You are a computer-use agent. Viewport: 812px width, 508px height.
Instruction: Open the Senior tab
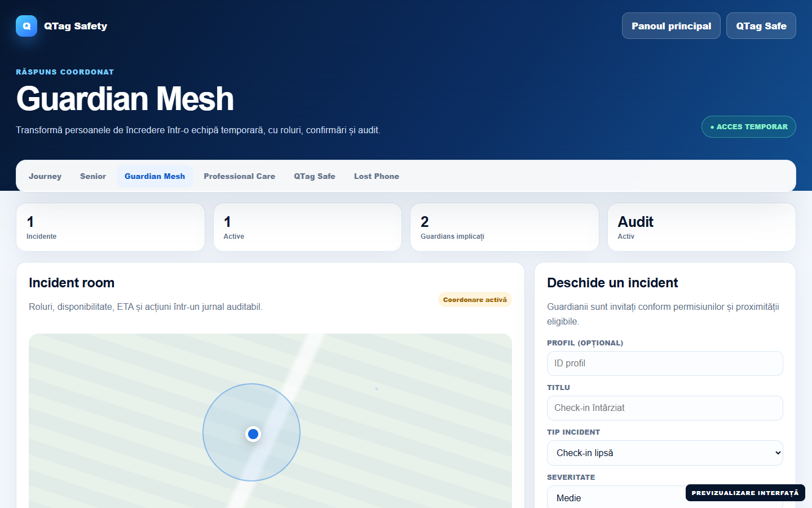[x=93, y=176]
